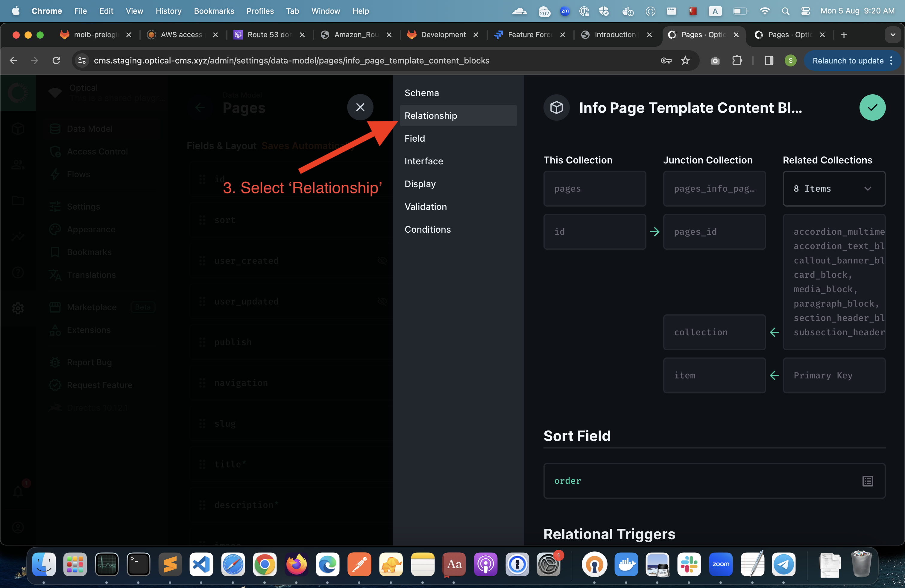Open the Conditions section
The width and height of the screenshot is (905, 588).
pos(427,229)
